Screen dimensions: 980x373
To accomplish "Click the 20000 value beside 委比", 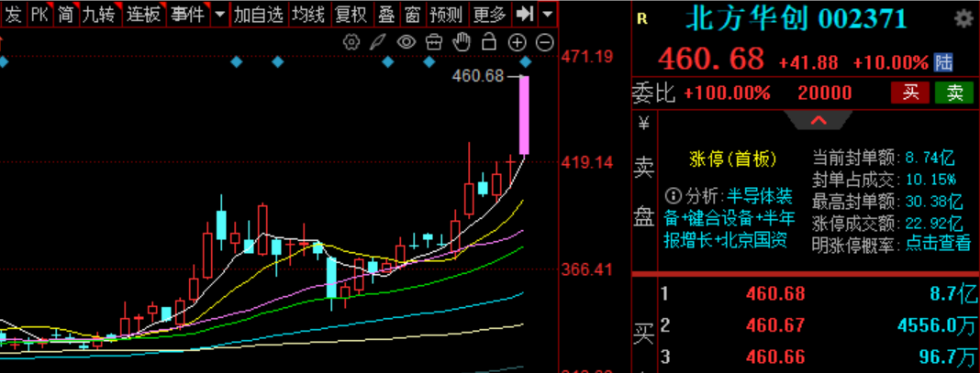I will coord(824,93).
